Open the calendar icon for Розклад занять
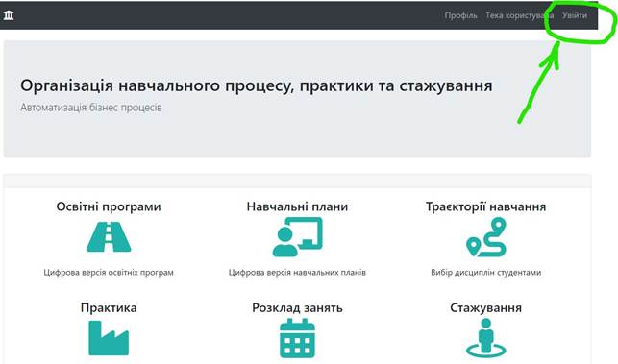The height and width of the screenshot is (364, 618). pos(298,338)
